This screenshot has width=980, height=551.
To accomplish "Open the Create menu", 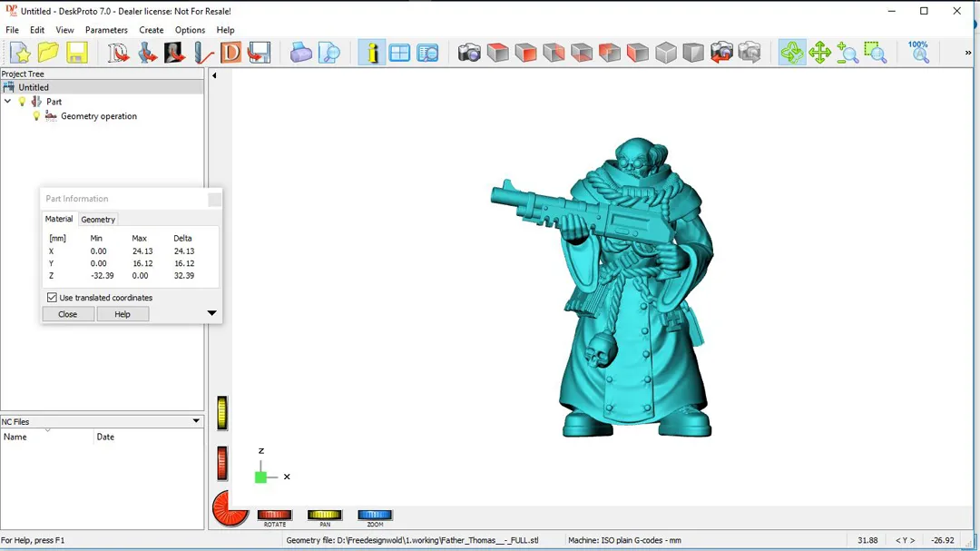I will click(152, 30).
